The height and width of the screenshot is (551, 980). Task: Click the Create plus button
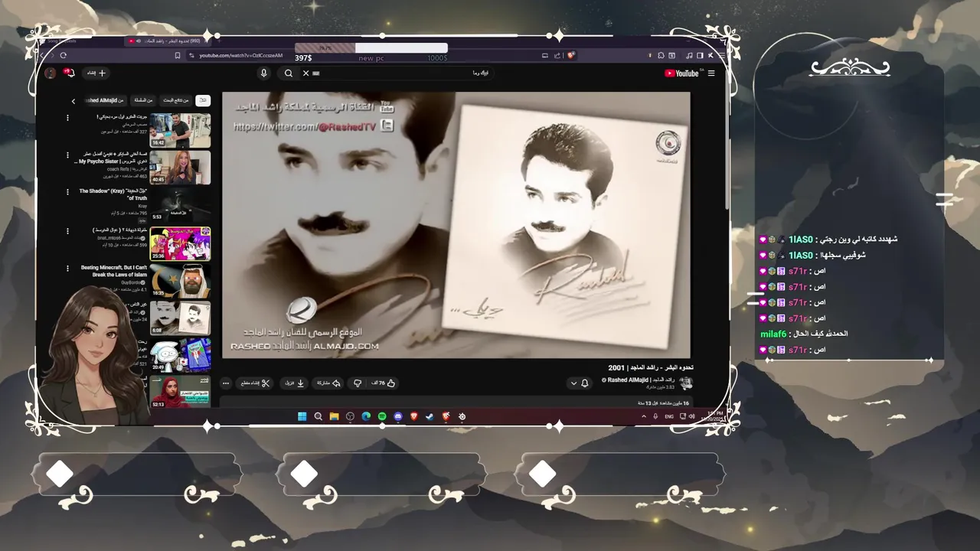point(96,73)
